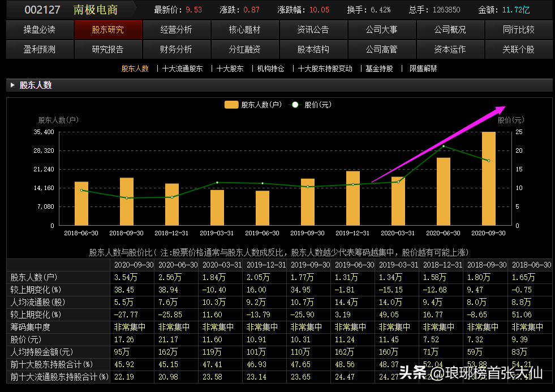
Task: Switch to 同行比较 tab
Action: pos(519,30)
